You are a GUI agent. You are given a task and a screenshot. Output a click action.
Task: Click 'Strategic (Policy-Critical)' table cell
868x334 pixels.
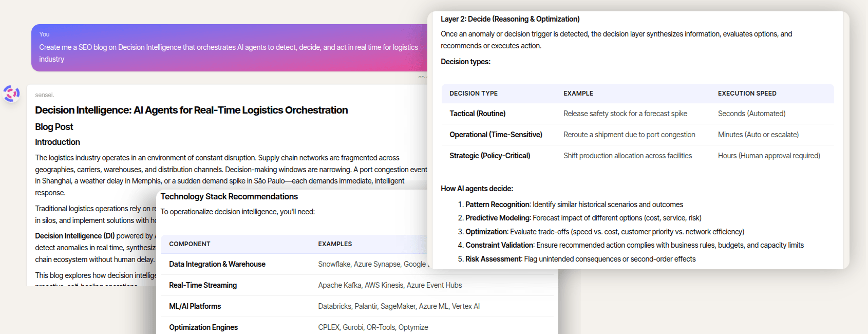click(x=490, y=156)
